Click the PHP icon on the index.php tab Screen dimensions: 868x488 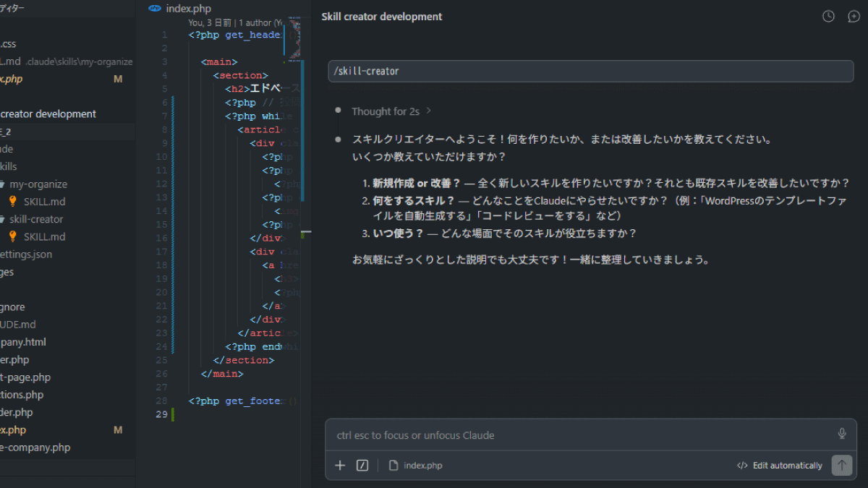(154, 8)
